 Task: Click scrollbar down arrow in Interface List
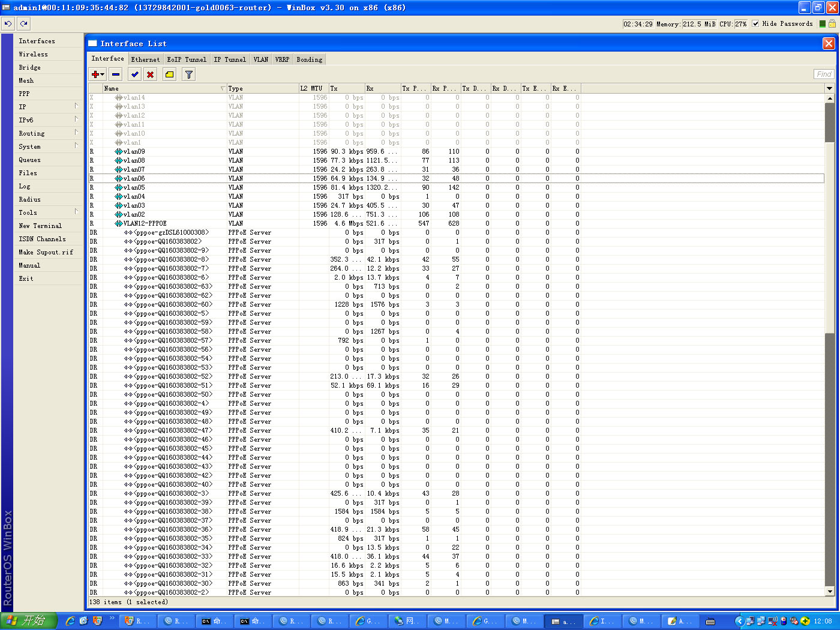830,592
